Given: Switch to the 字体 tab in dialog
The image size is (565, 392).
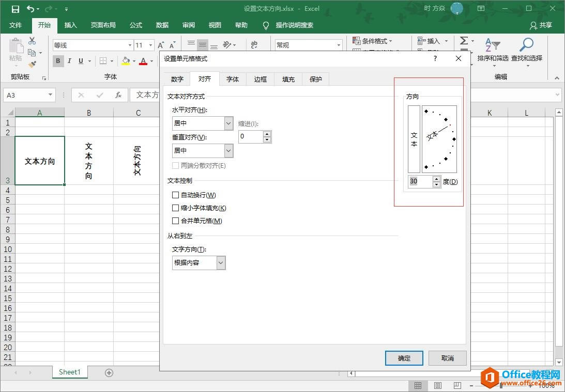Looking at the screenshot, I should tap(232, 79).
